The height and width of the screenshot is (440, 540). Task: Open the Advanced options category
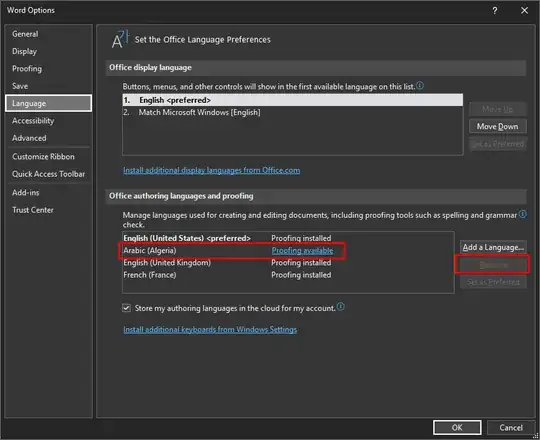49,138
